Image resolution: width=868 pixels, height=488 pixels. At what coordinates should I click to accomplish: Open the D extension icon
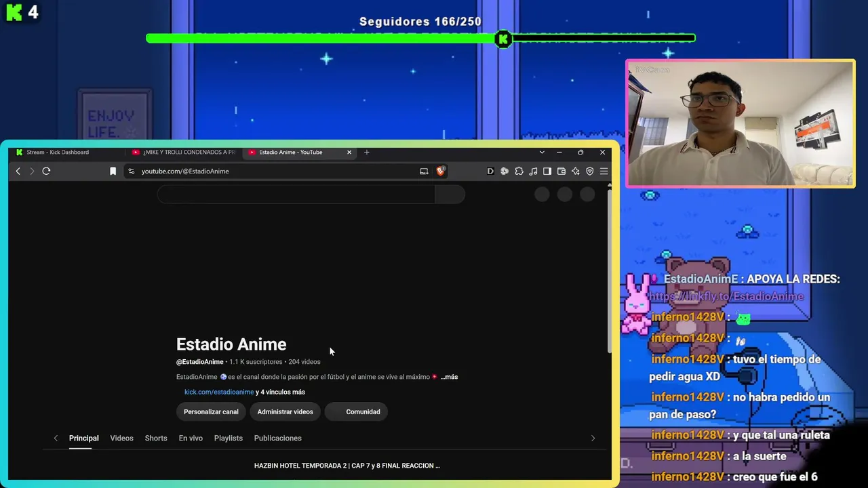(x=490, y=171)
